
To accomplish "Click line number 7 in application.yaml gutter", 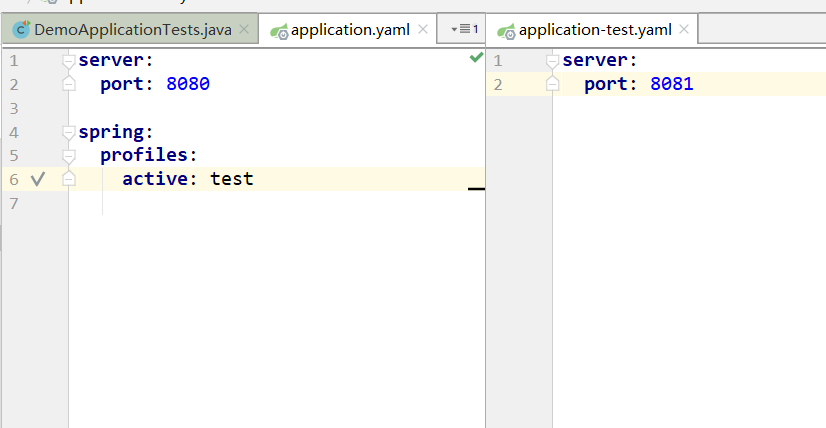I will pos(14,203).
